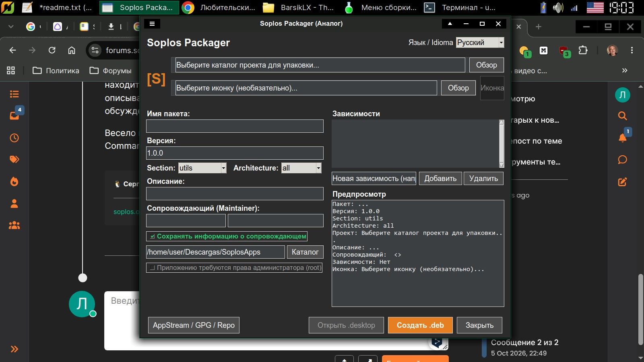Viewport: 644px width, 362px height.
Task: Click the forum compose edit icon
Action: [x=622, y=182]
